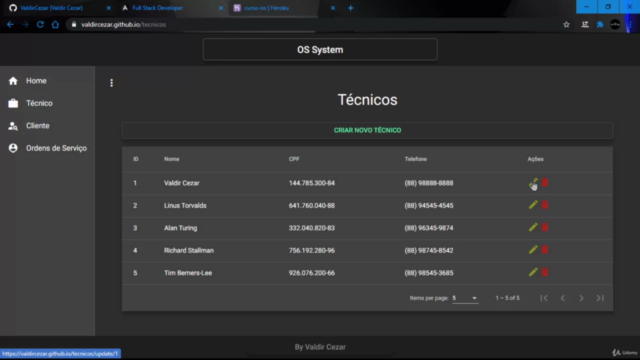Click the CPF column header

(294, 159)
